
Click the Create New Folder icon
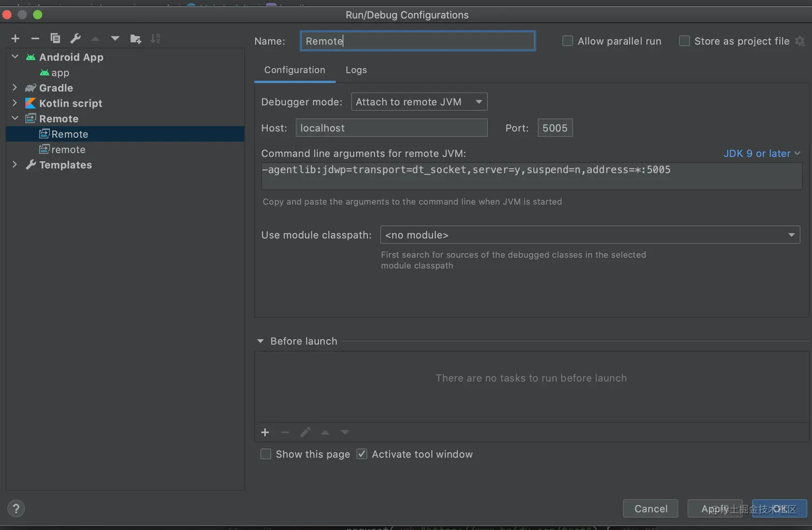135,38
